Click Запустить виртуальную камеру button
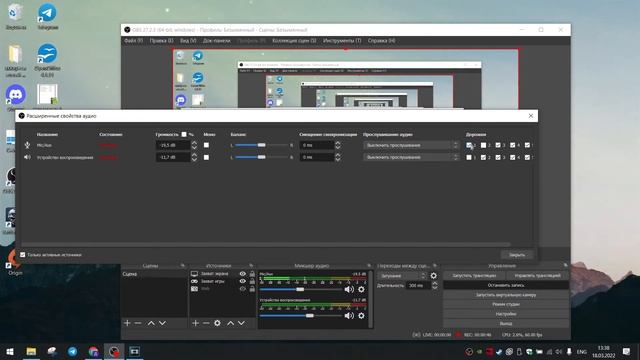Viewport: 640px width, 360px height. 506,295
